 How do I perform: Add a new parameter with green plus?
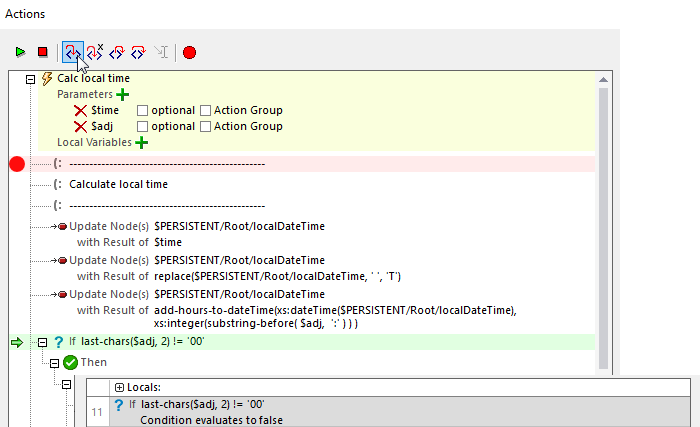coord(123,94)
